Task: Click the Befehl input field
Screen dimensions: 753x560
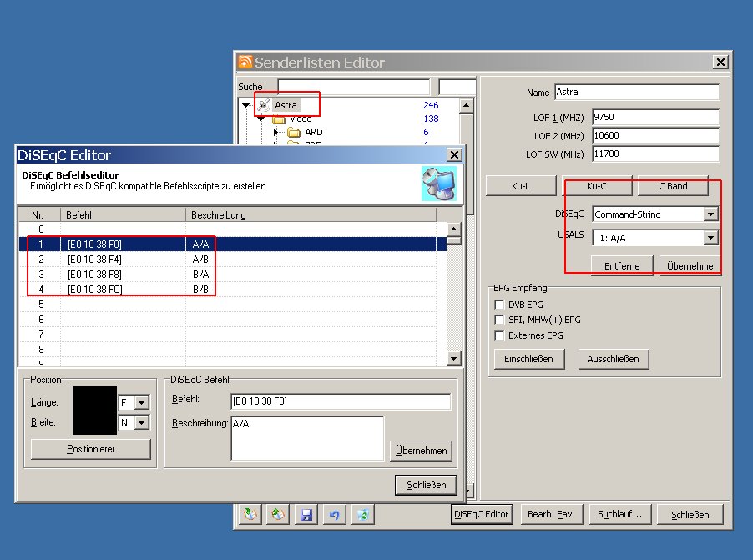Action: tap(340, 402)
